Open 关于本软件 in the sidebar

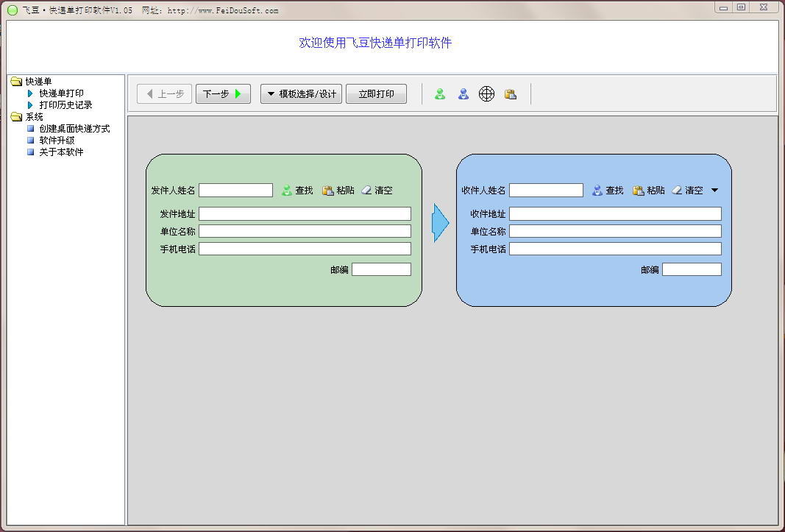pos(62,152)
